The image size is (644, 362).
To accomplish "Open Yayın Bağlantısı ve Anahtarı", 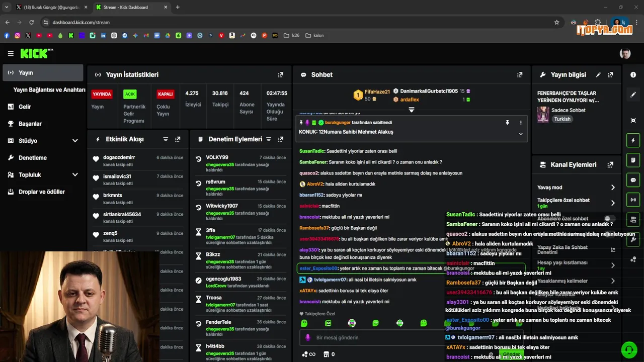I will [x=49, y=90].
